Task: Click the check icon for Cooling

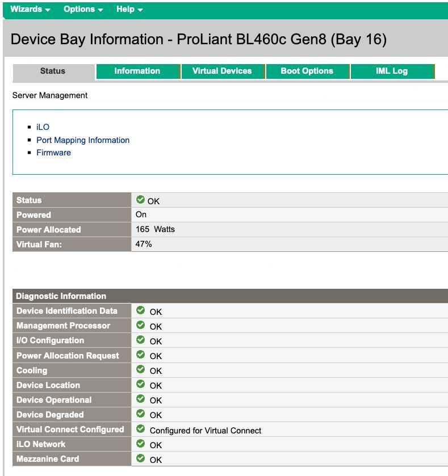Action: pyautogui.click(x=140, y=369)
